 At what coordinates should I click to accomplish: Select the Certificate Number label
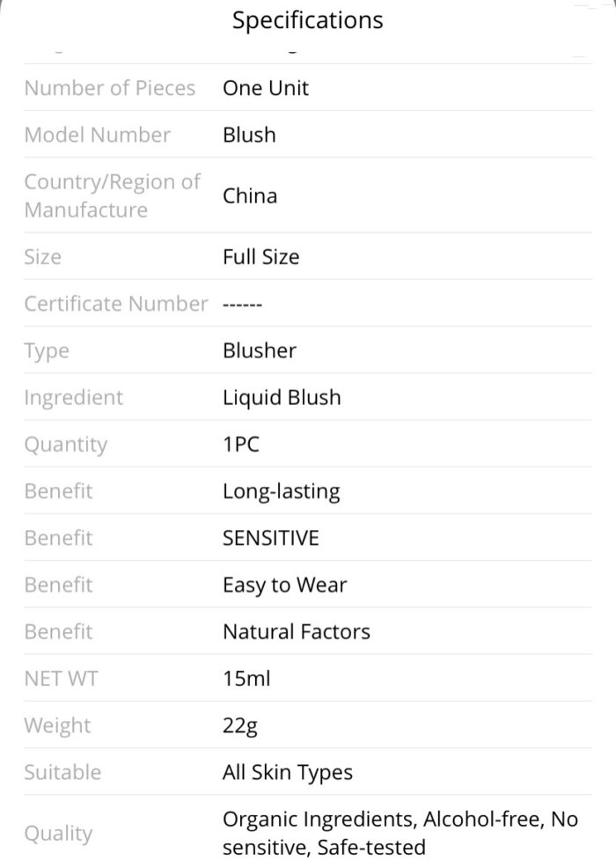click(x=116, y=304)
